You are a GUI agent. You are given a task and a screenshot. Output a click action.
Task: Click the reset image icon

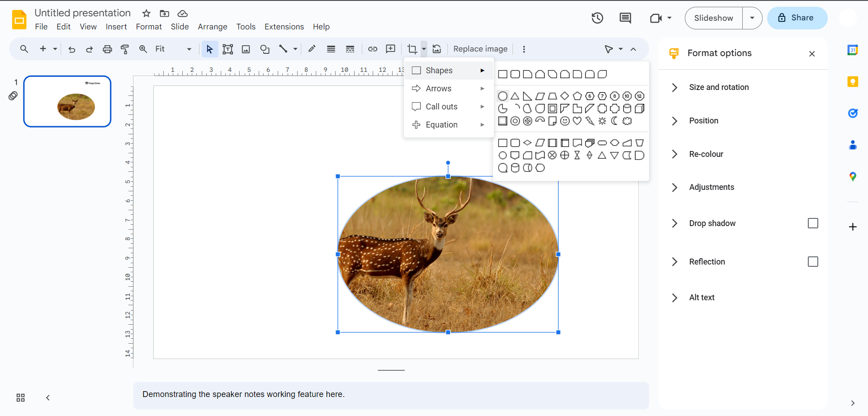[436, 49]
